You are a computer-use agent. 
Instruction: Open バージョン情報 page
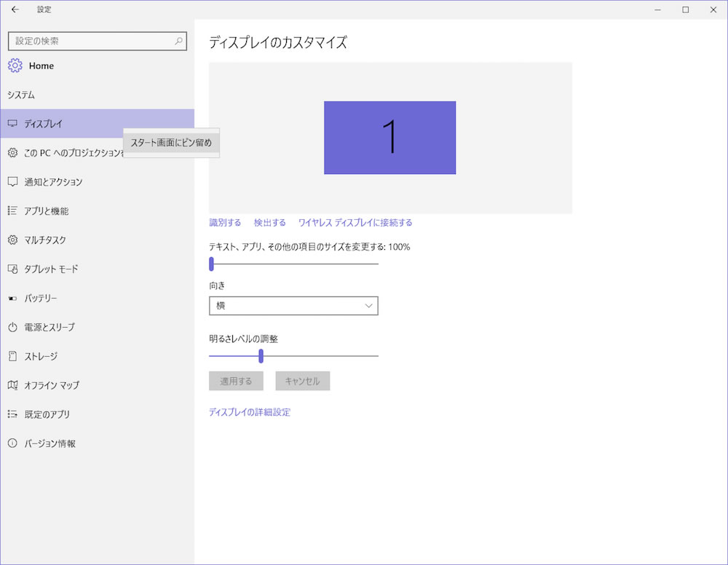tap(97, 443)
